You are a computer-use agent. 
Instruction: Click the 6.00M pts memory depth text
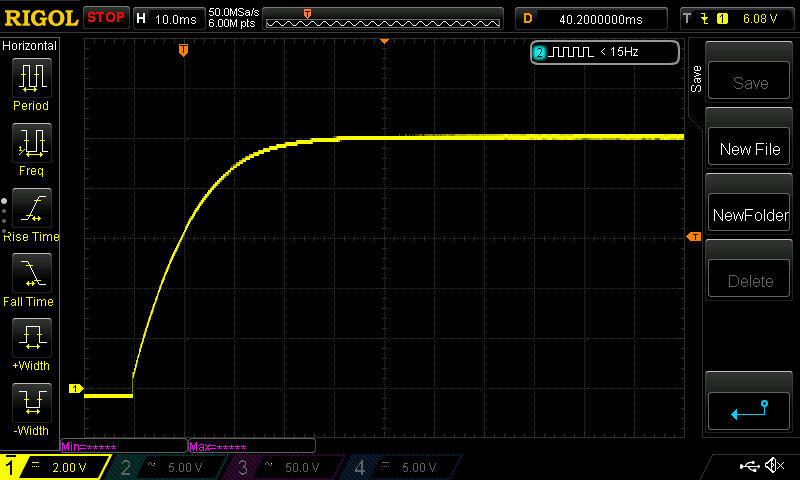pyautogui.click(x=232, y=23)
